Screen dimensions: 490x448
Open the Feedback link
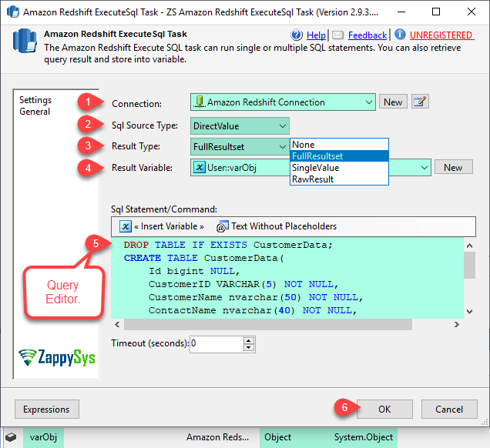[x=367, y=35]
